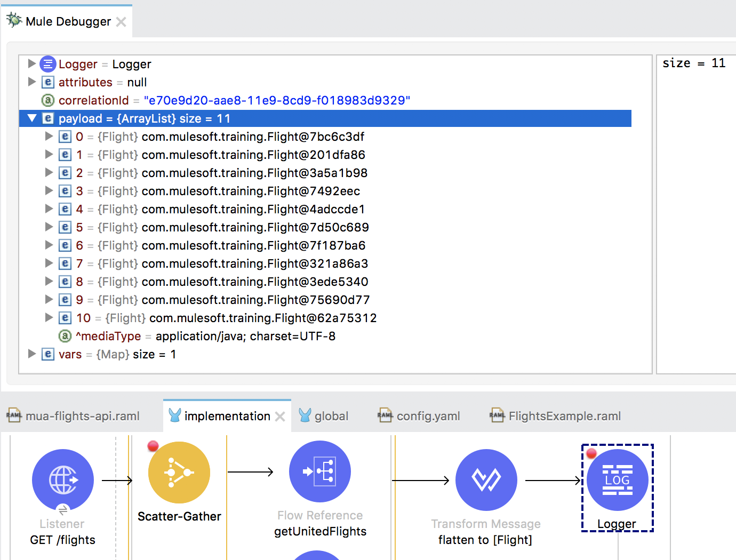Screen dimensions: 736x560
Task: Select the correlationId value text
Action: coord(277,100)
